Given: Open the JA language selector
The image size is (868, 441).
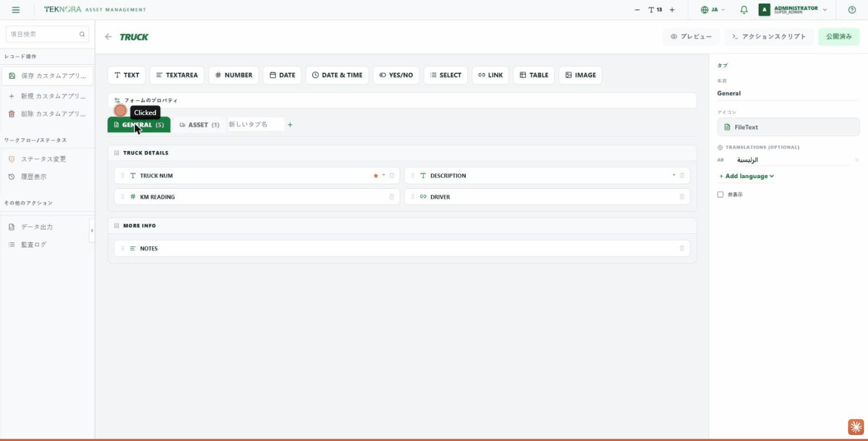Looking at the screenshot, I should click(713, 9).
